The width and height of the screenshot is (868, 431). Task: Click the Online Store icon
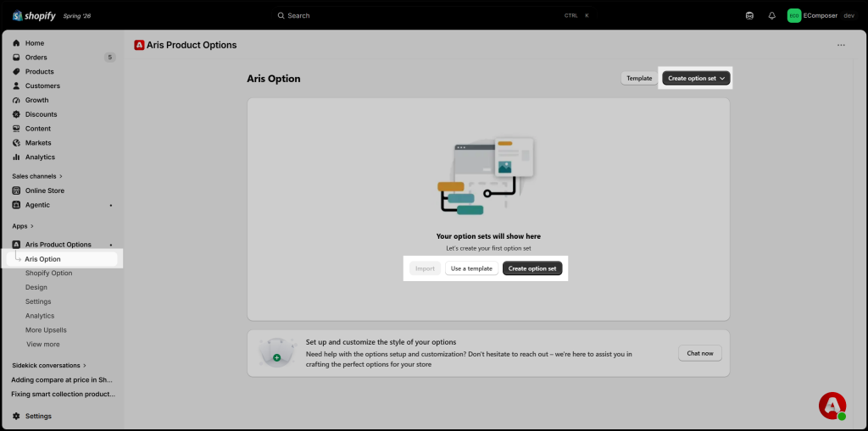(17, 191)
